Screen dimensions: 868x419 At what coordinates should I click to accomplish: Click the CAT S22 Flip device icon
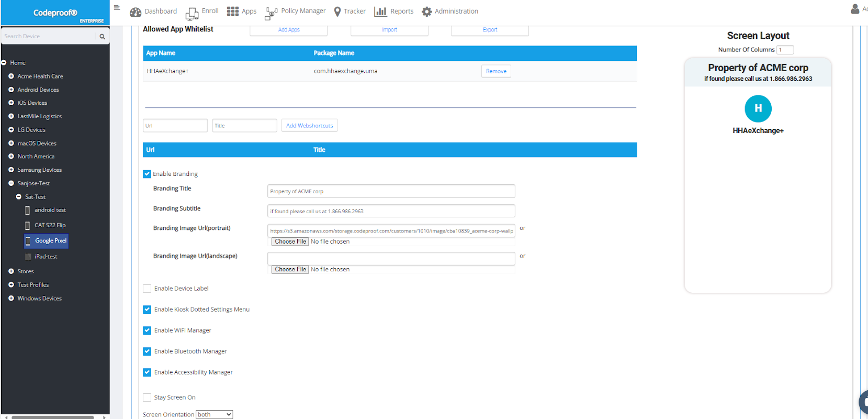click(x=28, y=225)
